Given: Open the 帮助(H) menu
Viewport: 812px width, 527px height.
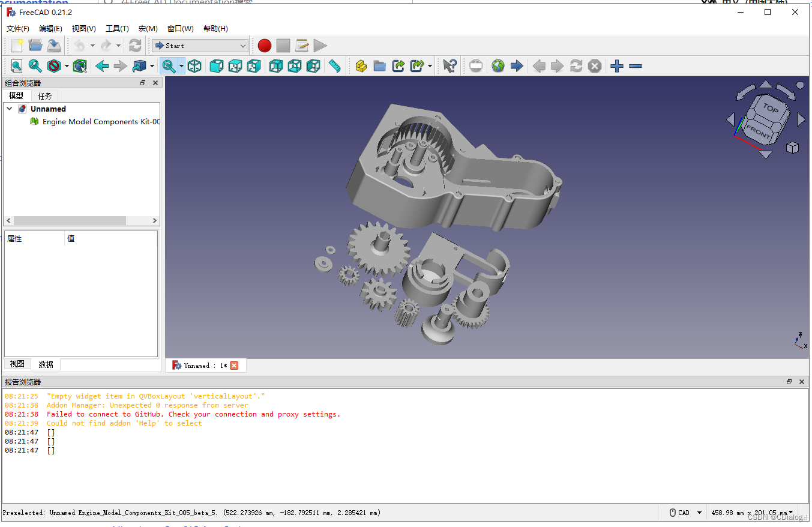Looking at the screenshot, I should pos(215,29).
